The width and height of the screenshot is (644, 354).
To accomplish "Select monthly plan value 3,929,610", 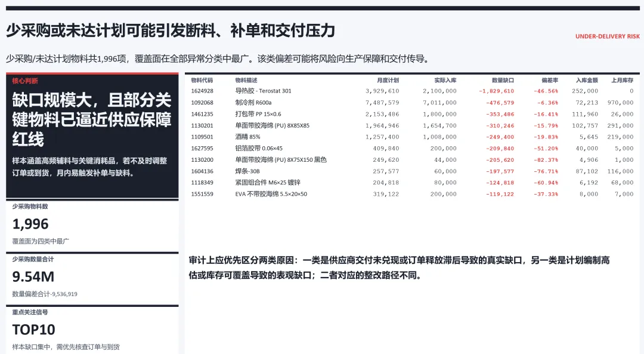I will [x=382, y=91].
